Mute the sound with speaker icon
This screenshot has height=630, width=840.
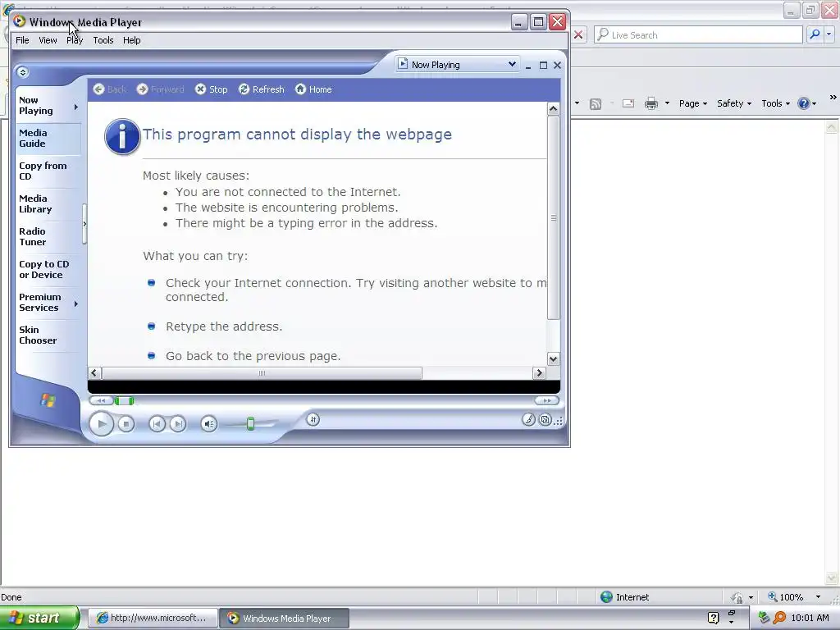(x=209, y=424)
